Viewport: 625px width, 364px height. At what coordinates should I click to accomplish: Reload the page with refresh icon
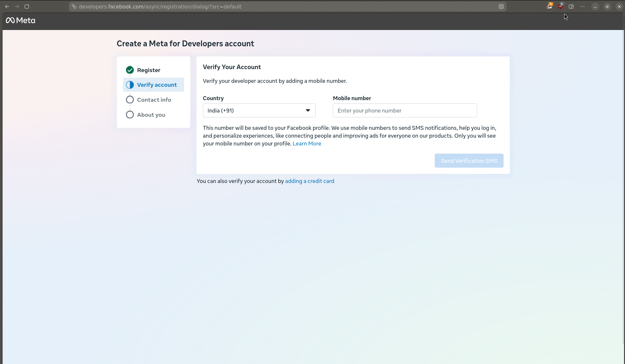(27, 7)
